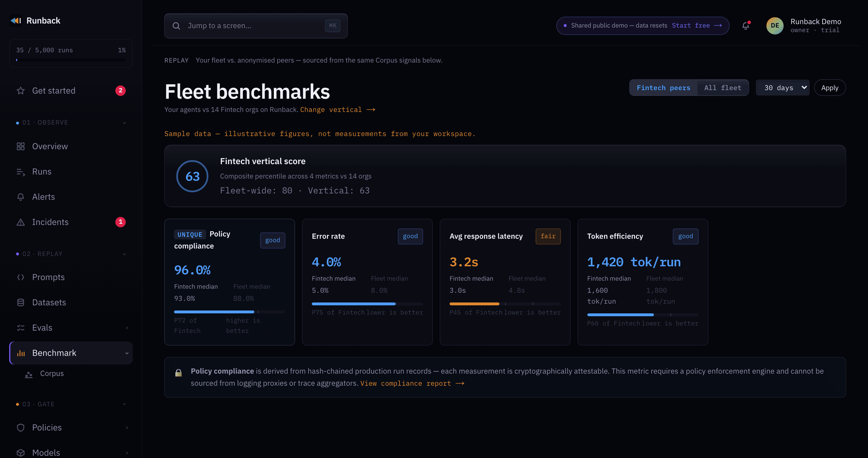Click the Alerts bell icon in sidebar
Viewport: 868px width, 458px height.
pos(21,197)
